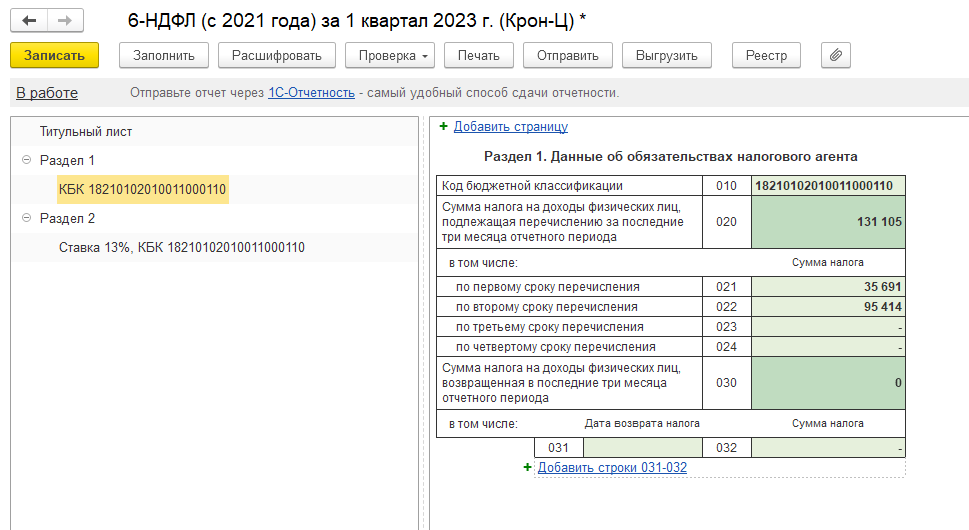Open the В работе status link
The width and height of the screenshot is (969, 530).
pyautogui.click(x=47, y=93)
